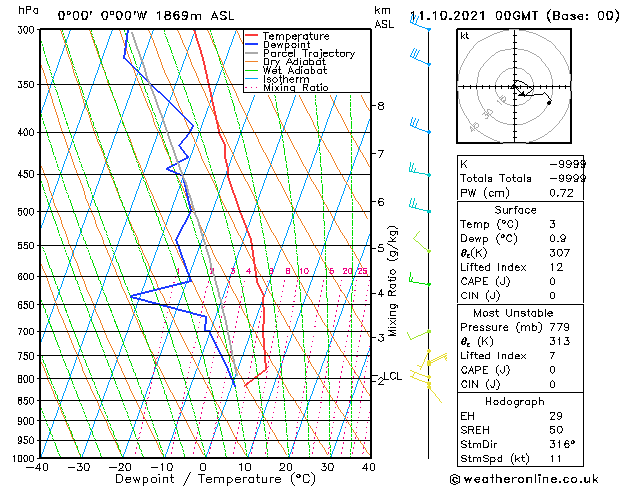Click the station header 1869m ASL

(x=195, y=16)
